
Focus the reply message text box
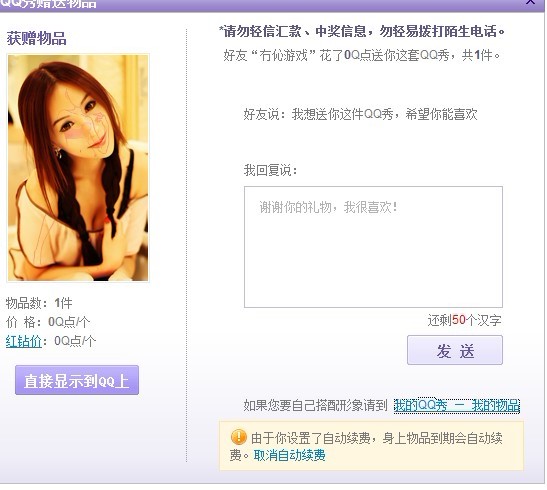[x=373, y=247]
